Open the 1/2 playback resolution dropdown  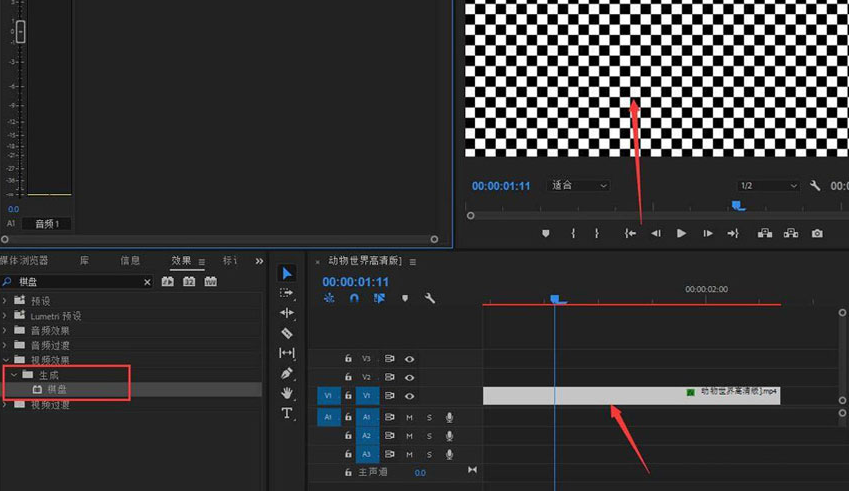(x=768, y=186)
